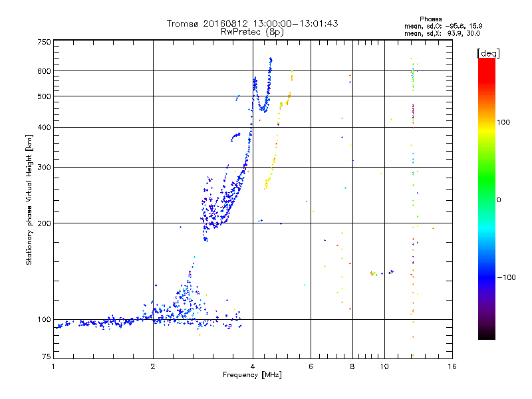Viewport: 532px width, 399px height.
Task: Click y-axis tick label '750'
Action: pos(44,42)
